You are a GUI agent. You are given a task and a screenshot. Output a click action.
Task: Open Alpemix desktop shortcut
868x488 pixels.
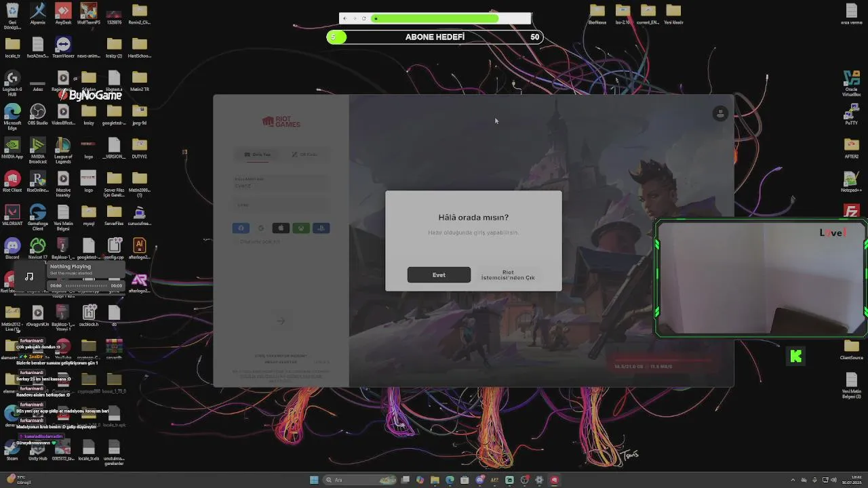[x=38, y=14]
